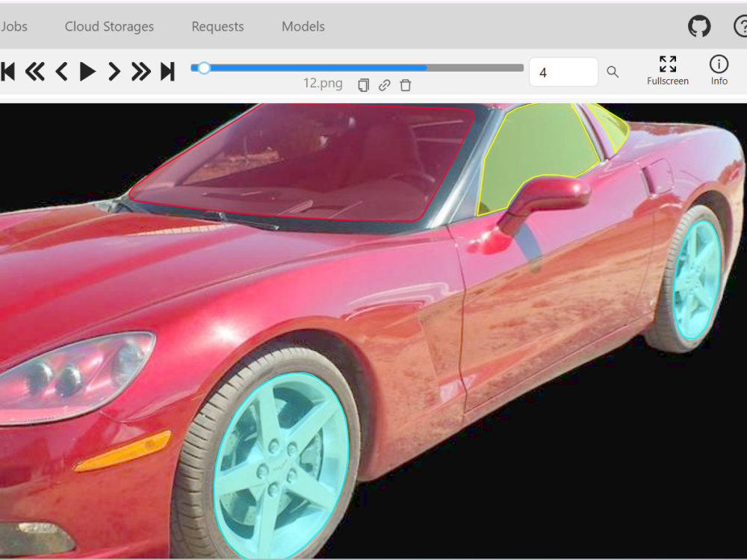Click the 12.png filename text
The height and width of the screenshot is (560, 747).
[323, 84]
